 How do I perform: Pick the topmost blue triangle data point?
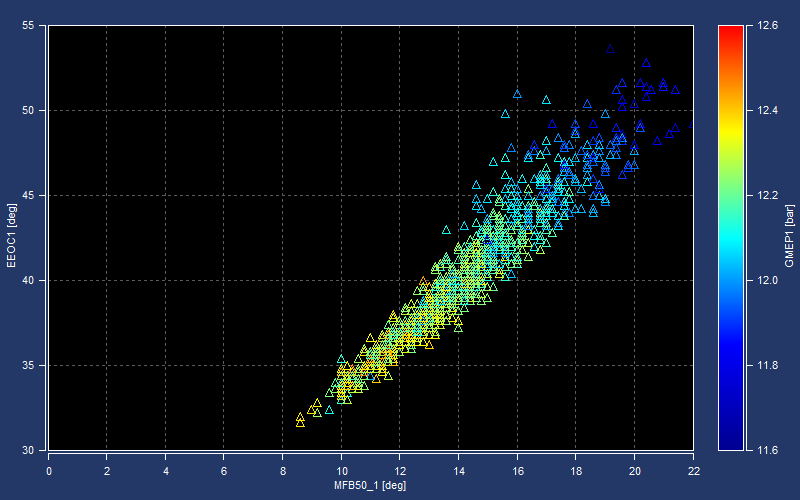[x=610, y=49]
